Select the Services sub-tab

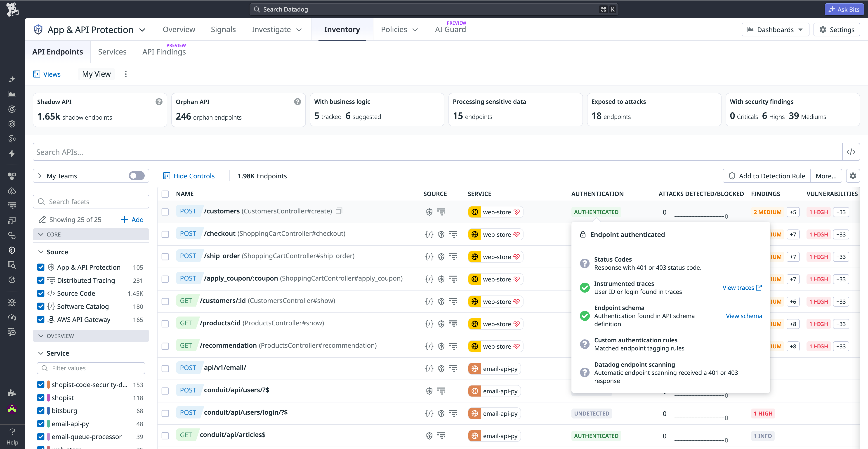[x=112, y=52]
